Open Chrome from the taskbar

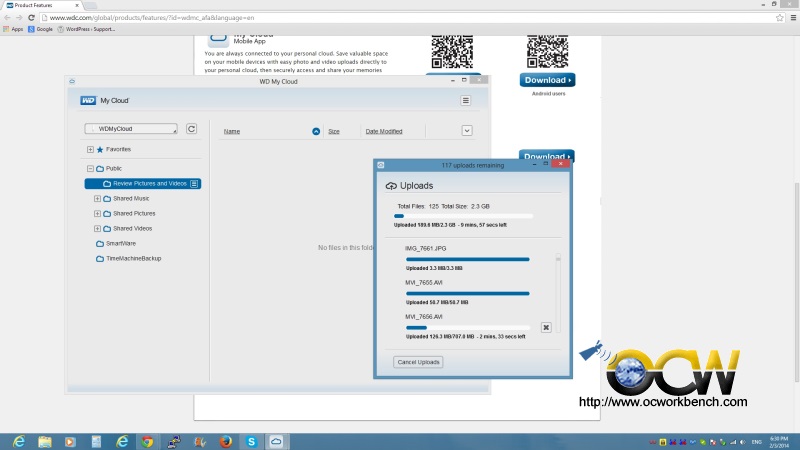147,441
